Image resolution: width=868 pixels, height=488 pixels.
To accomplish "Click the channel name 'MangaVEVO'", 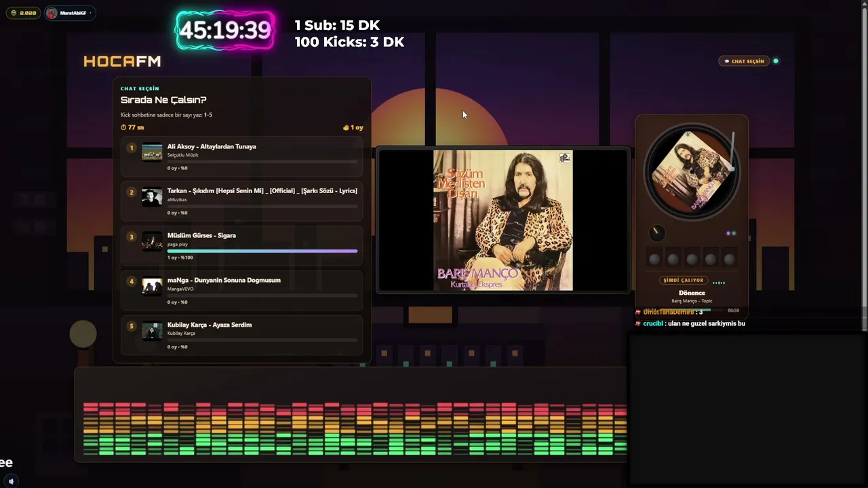I will point(180,289).
